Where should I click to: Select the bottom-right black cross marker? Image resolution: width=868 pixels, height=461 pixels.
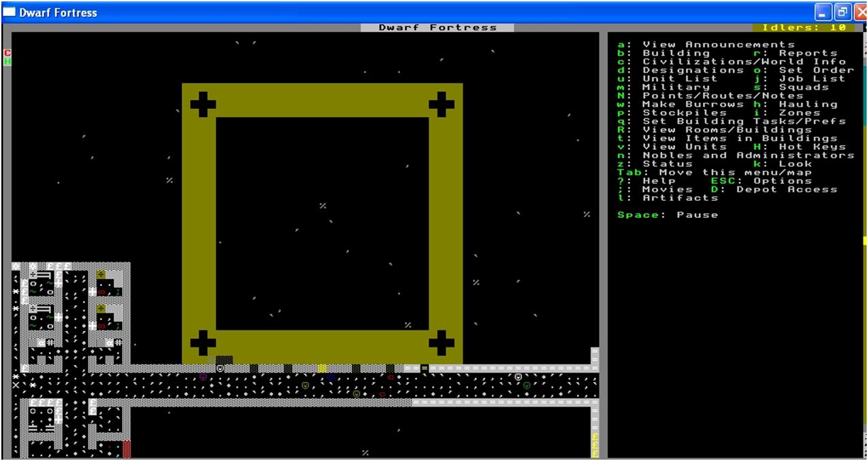point(441,343)
